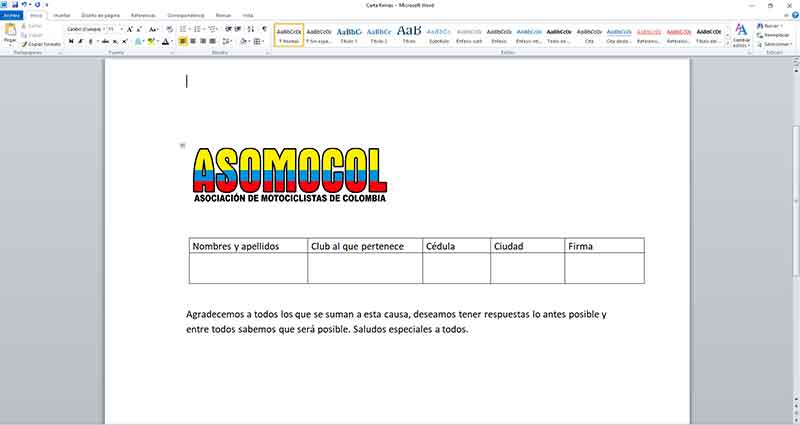The image size is (800, 425).
Task: Switch to Diseño de página tab
Action: (101, 15)
